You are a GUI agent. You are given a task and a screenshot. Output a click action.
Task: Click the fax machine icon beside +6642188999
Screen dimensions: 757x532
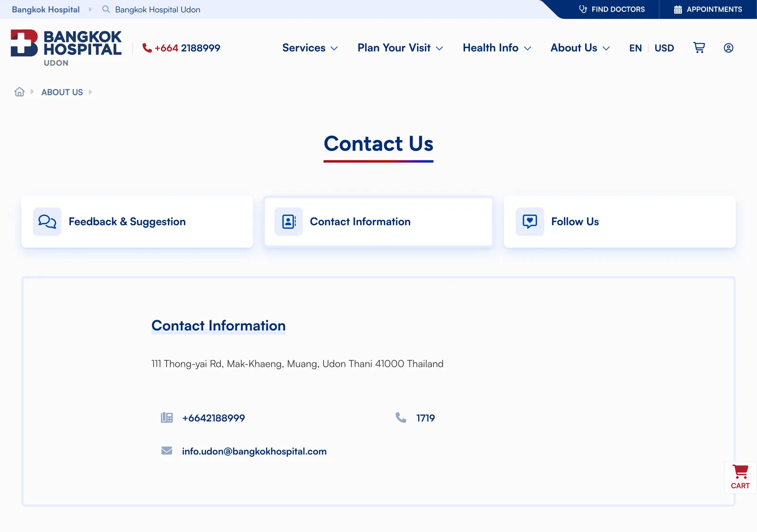(167, 418)
